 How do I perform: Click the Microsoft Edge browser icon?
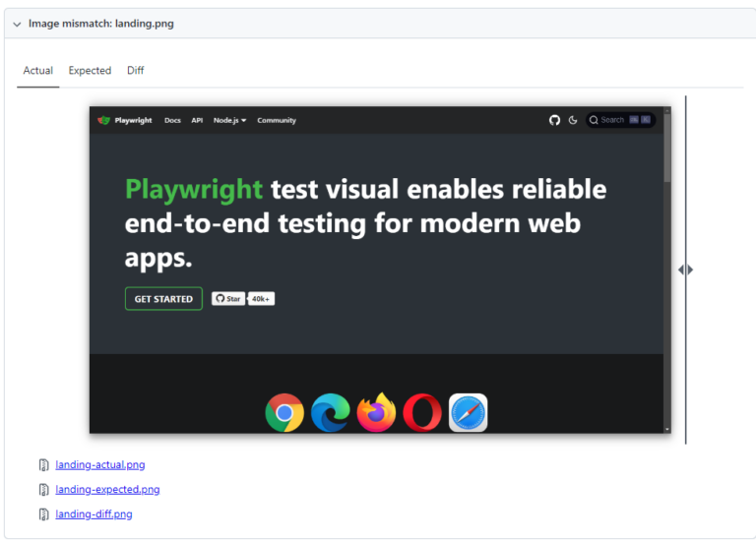331,413
